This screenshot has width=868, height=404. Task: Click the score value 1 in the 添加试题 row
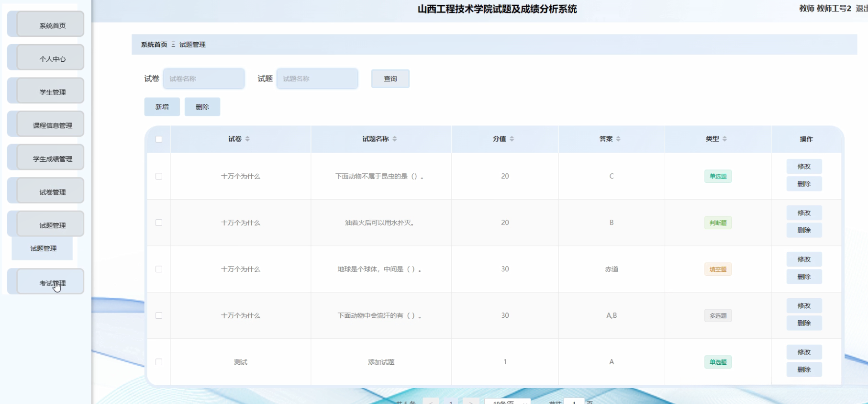505,362
